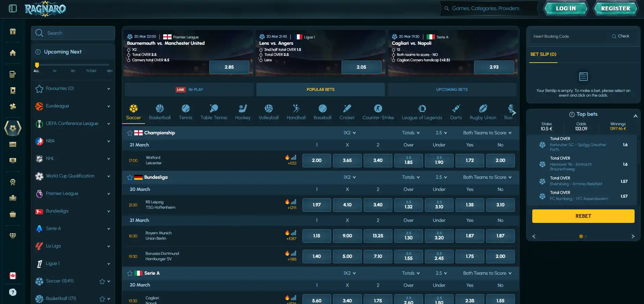The height and width of the screenshot is (304, 644).
Task: Click the Ragnaro logo
Action: pyautogui.click(x=45, y=9)
